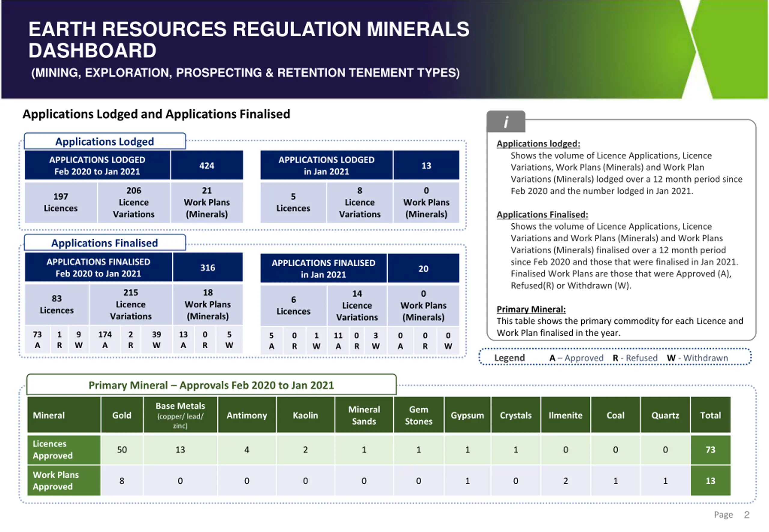This screenshot has width=769, height=532.
Task: Click the Ilmenite column header
Action: (x=565, y=415)
